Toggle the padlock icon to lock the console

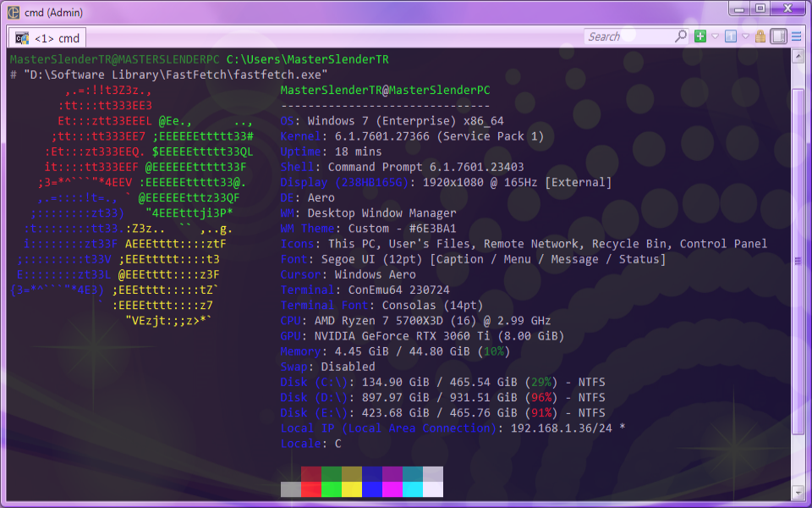point(760,36)
